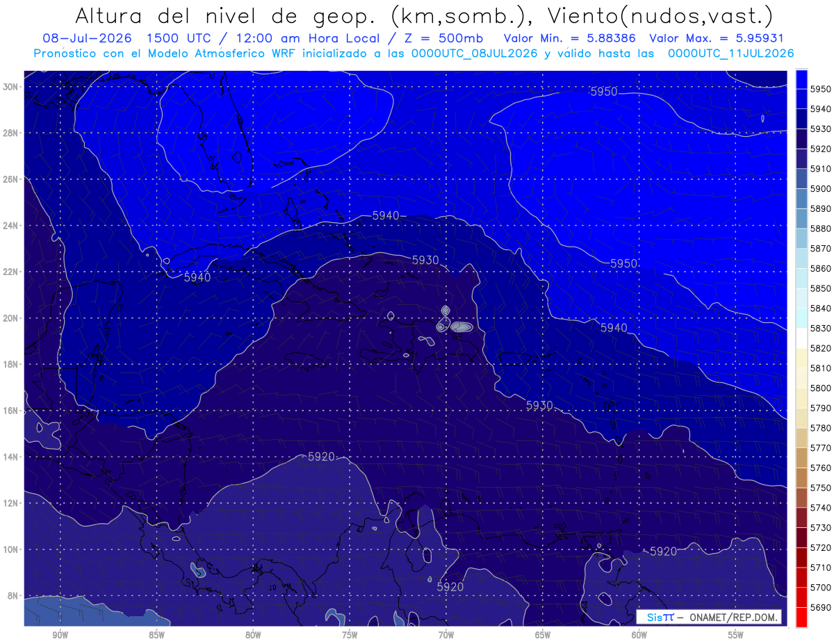This screenshot has width=834, height=644.
Task: Click 'Valor Min. = 5.88386' text
Action: pyautogui.click(x=571, y=39)
